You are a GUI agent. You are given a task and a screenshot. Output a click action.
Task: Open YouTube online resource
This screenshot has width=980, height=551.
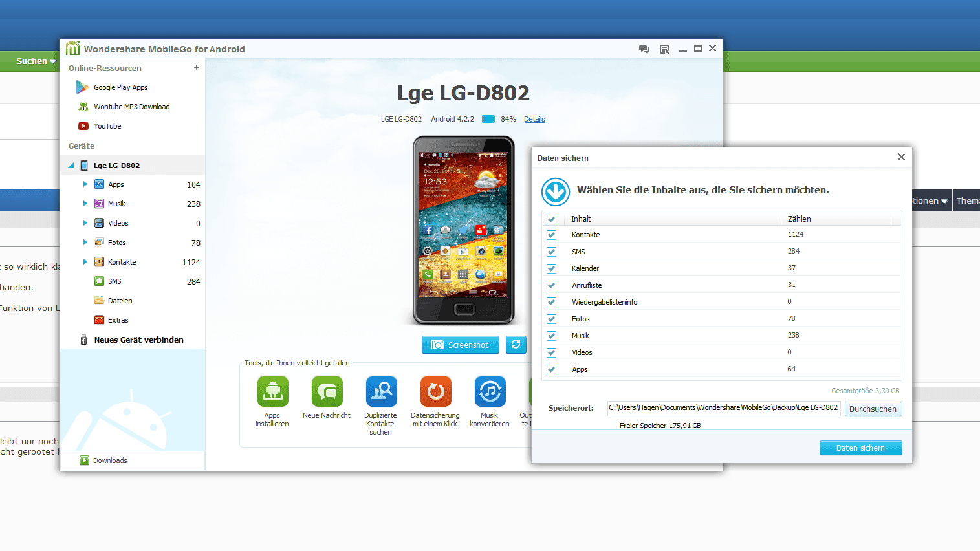[107, 126]
